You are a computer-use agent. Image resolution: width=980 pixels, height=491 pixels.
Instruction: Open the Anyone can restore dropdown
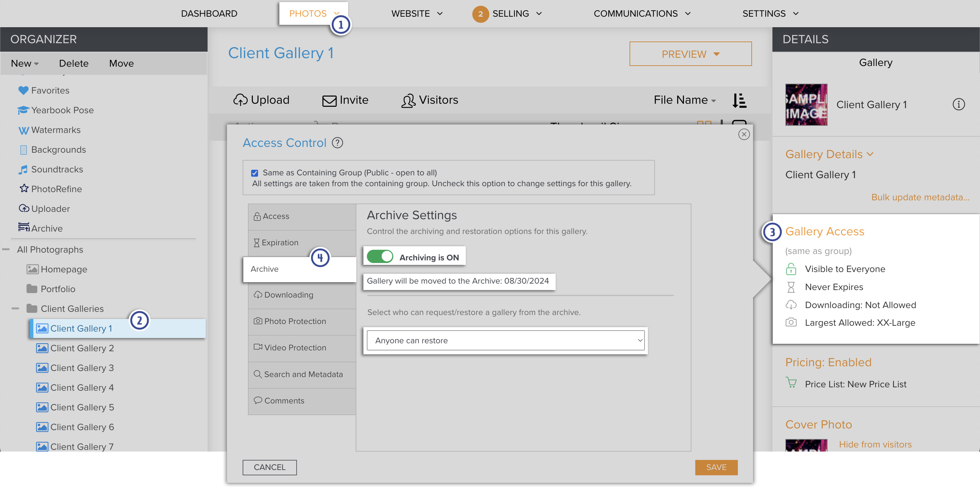tap(506, 340)
